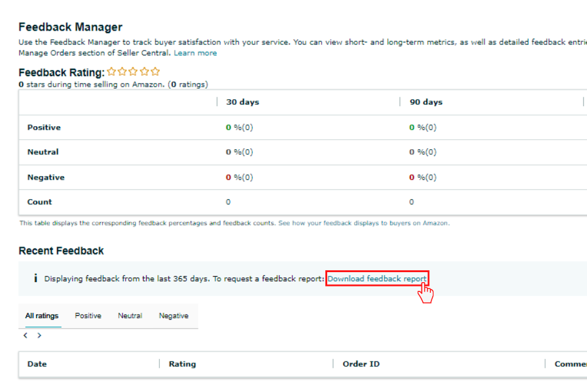Select the All ratings tab
The width and height of the screenshot is (587, 392).
coord(41,316)
